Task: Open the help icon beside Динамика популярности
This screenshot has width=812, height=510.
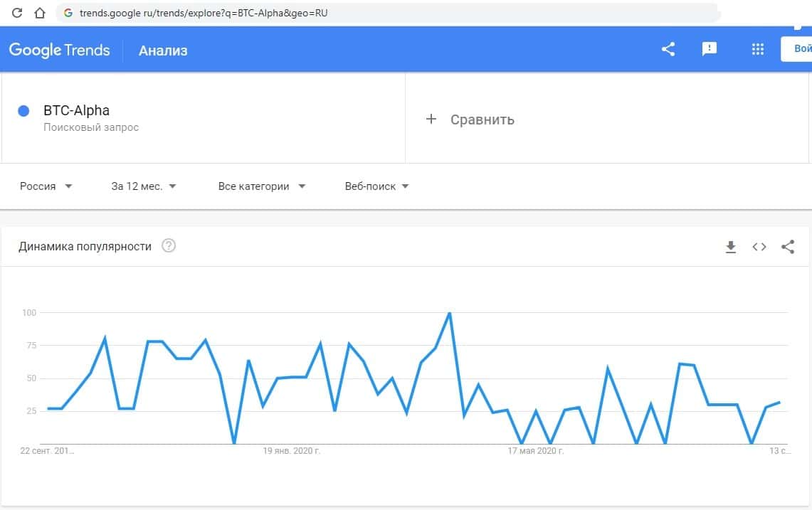Action: pos(169,246)
